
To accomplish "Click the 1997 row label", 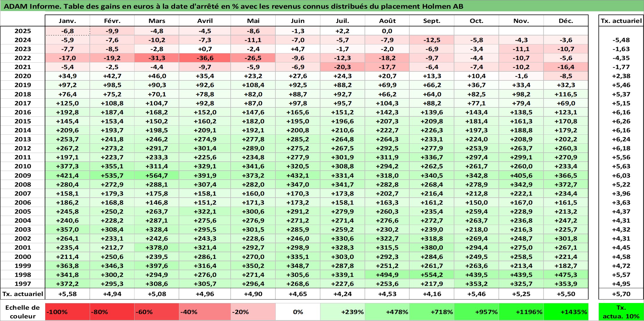I will point(23,284).
